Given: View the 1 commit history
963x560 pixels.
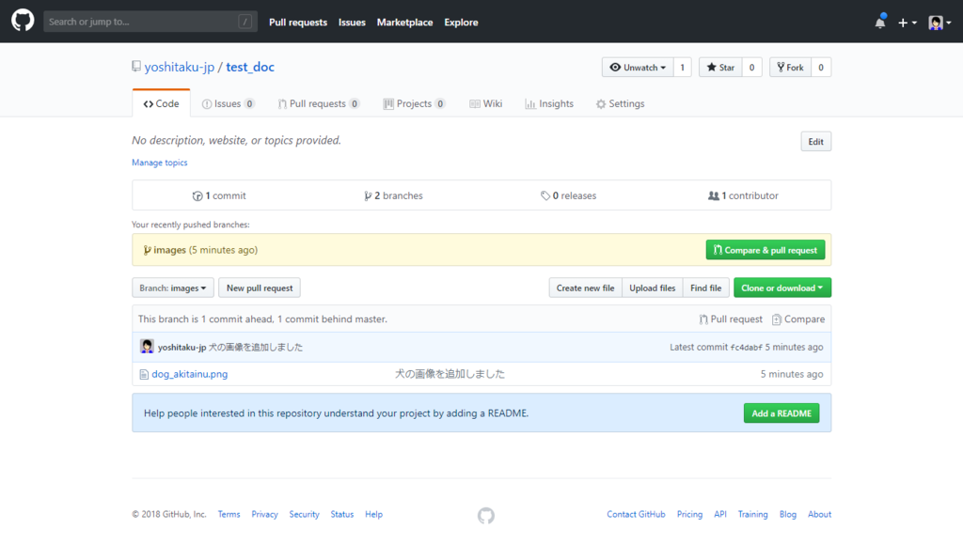Looking at the screenshot, I should coord(219,195).
